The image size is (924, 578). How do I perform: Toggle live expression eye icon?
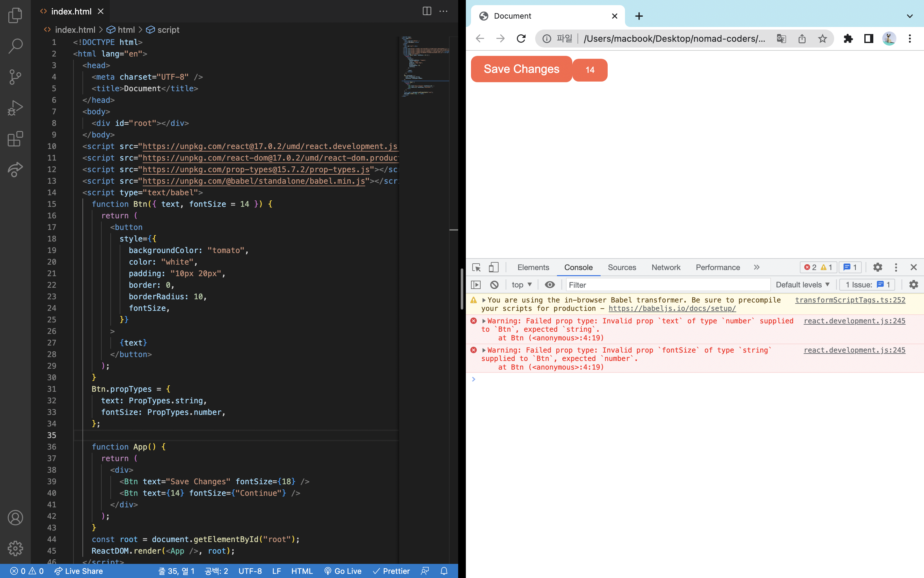click(550, 285)
